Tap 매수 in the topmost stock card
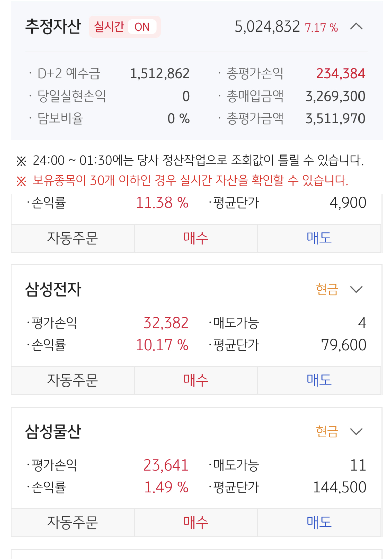The width and height of the screenshot is (392, 559). tap(196, 238)
